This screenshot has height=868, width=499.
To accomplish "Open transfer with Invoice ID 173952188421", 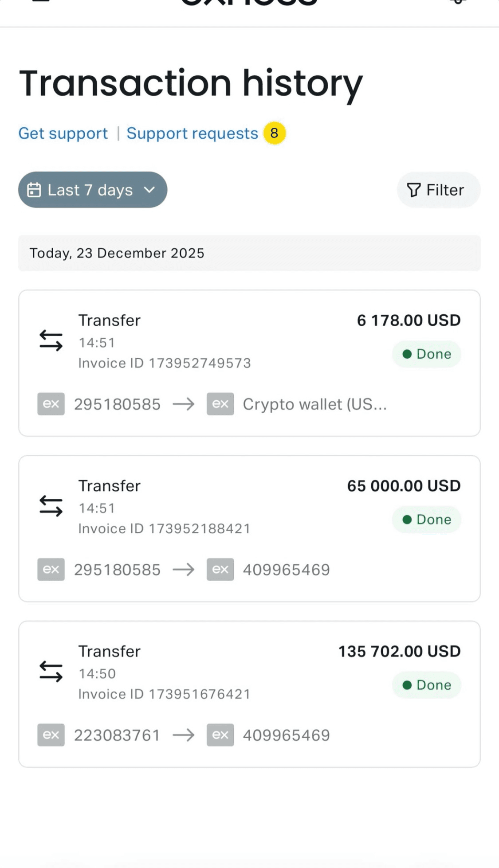I will click(164, 528).
